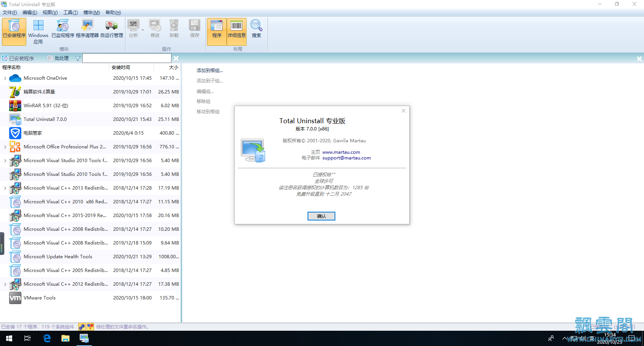Image resolution: width=644 pixels, height=346 pixels.
Task: Select the Microsoft Update Health Tools icon
Action: click(15, 257)
